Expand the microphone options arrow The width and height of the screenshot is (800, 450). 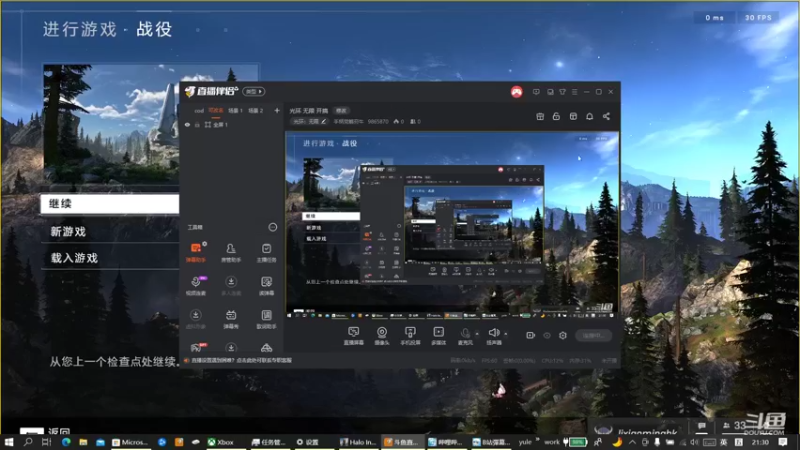(x=477, y=334)
